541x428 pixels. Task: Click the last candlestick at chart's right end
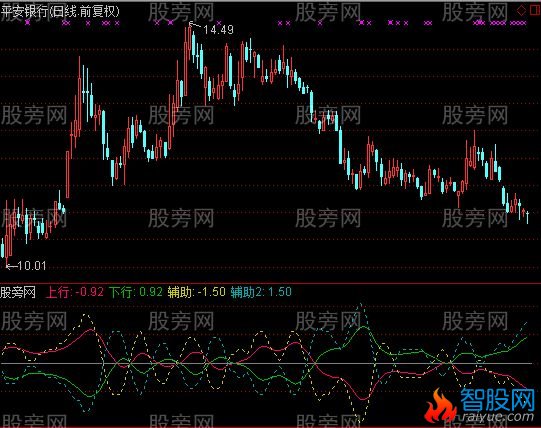528,217
